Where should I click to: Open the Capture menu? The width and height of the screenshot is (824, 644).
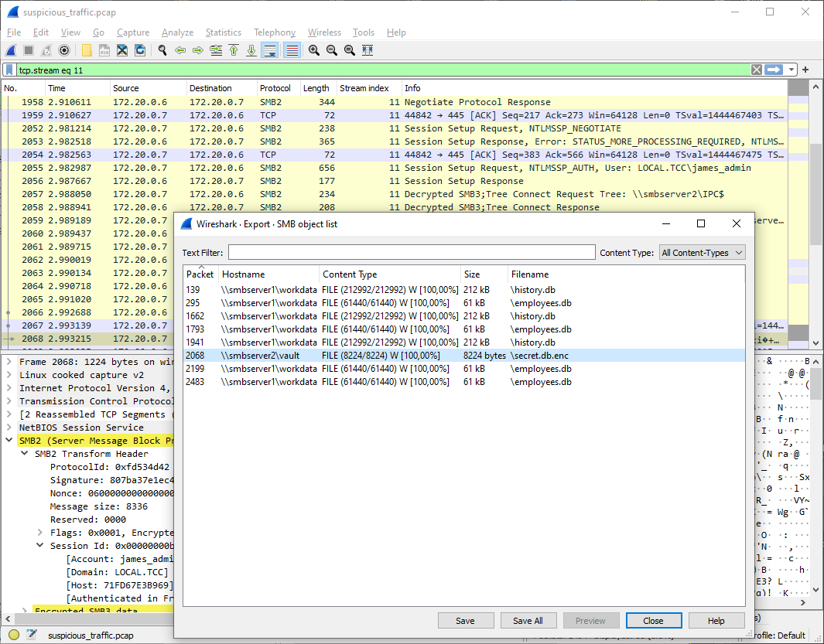(x=133, y=32)
